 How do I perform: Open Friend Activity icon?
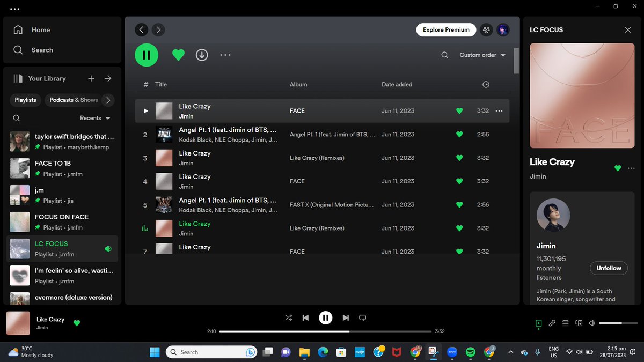click(x=486, y=30)
